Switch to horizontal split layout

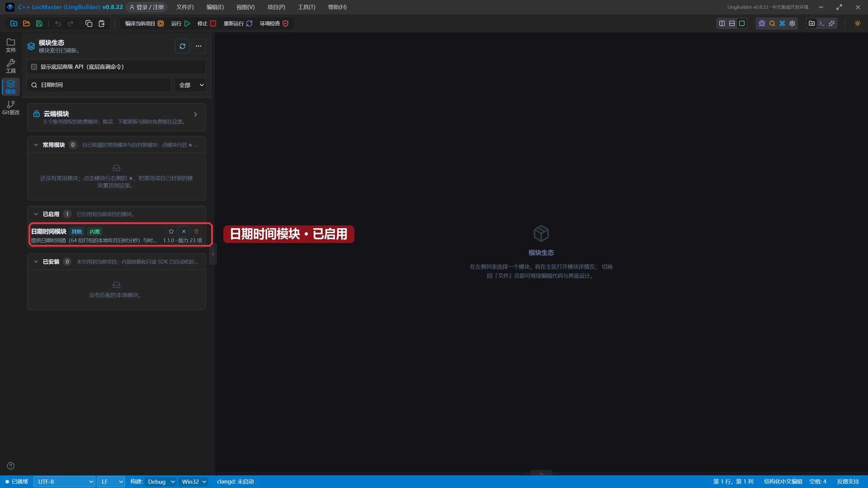click(x=732, y=23)
